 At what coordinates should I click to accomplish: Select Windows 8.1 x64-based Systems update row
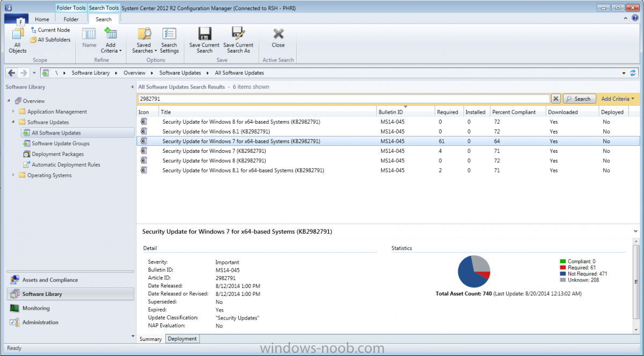tap(388, 170)
